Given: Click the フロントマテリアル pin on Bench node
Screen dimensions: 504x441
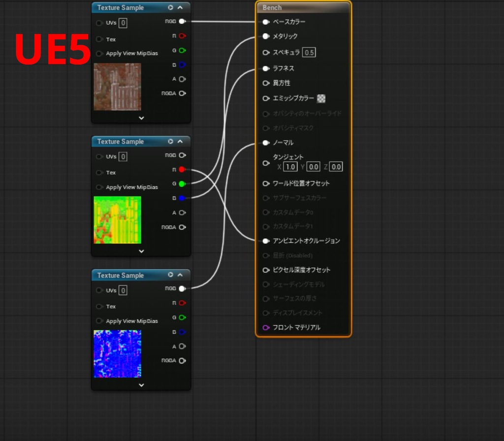Looking at the screenshot, I should (265, 327).
